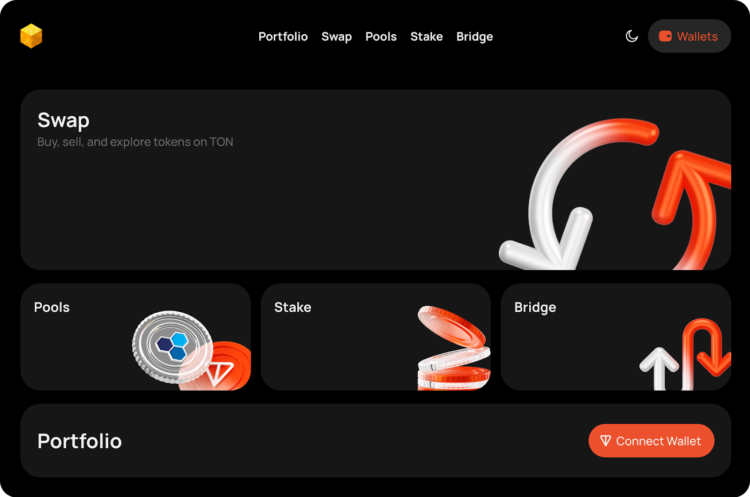Select Swap in the top navigation
The width and height of the screenshot is (750, 497).
point(336,36)
